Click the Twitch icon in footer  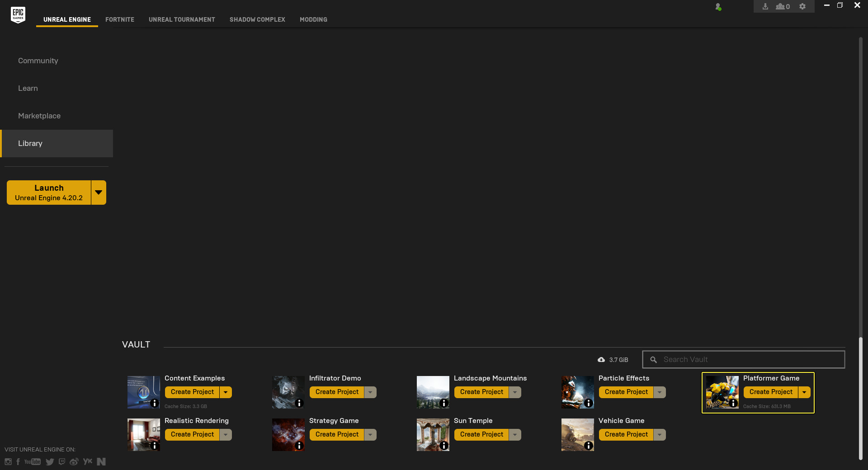(62, 461)
